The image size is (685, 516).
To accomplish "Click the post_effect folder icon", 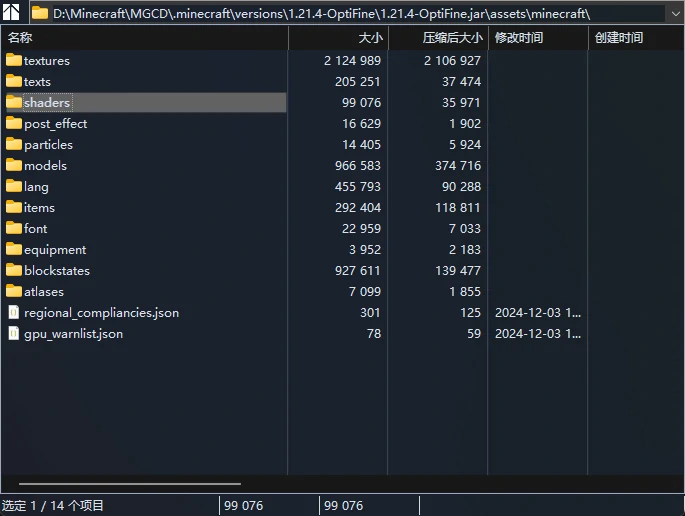I will tap(14, 123).
